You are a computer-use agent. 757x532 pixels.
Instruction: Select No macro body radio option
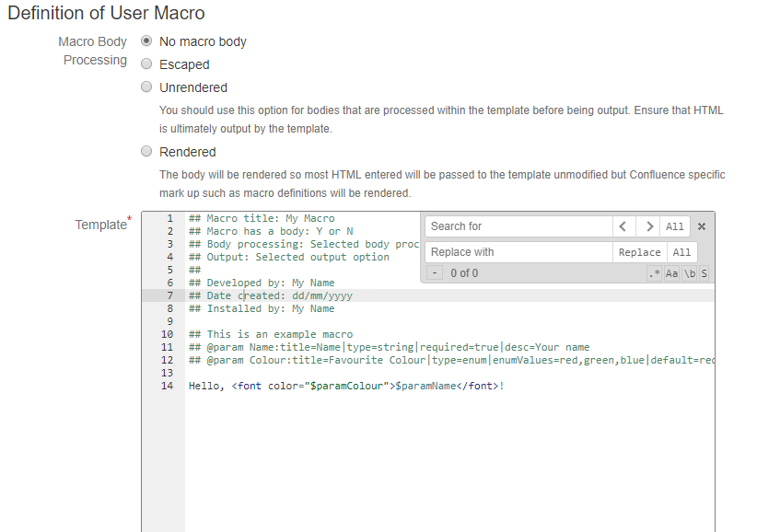click(x=146, y=41)
